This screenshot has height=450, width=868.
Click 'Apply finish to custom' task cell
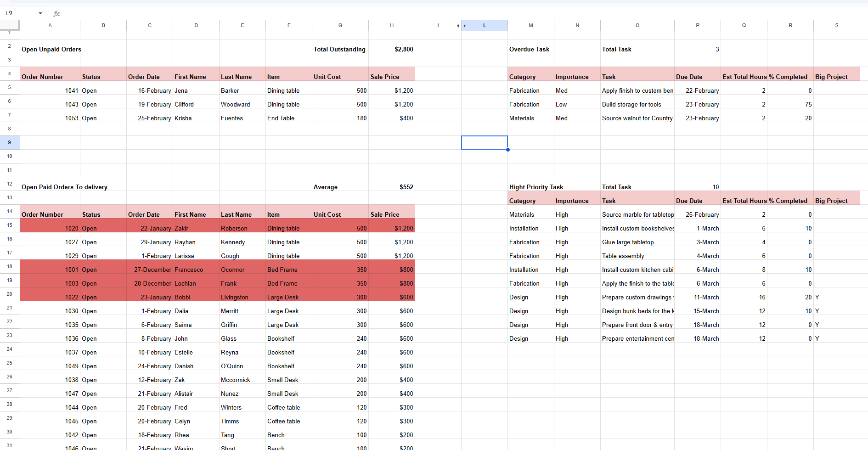(x=637, y=88)
